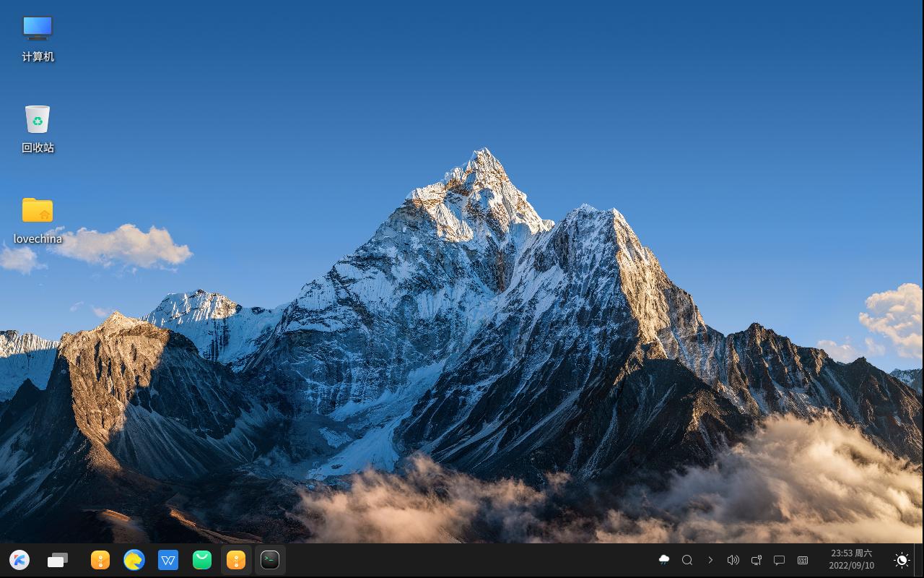Launch the browser with the yellow cat logo
Image resolution: width=924 pixels, height=578 pixels.
pos(134,560)
